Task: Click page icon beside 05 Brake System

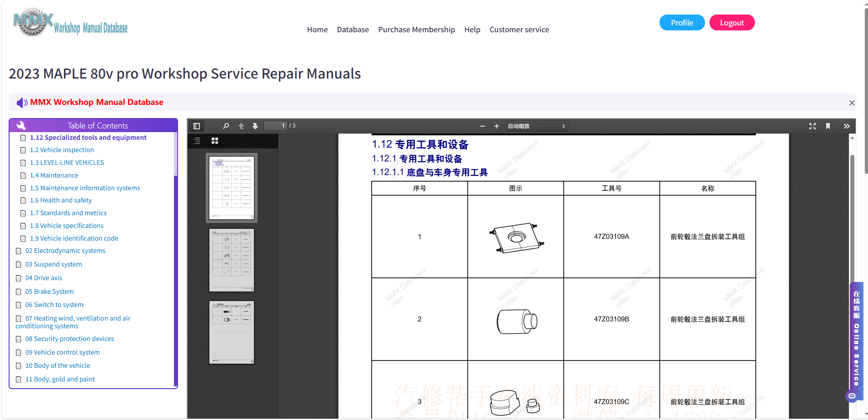Action: coord(18,292)
